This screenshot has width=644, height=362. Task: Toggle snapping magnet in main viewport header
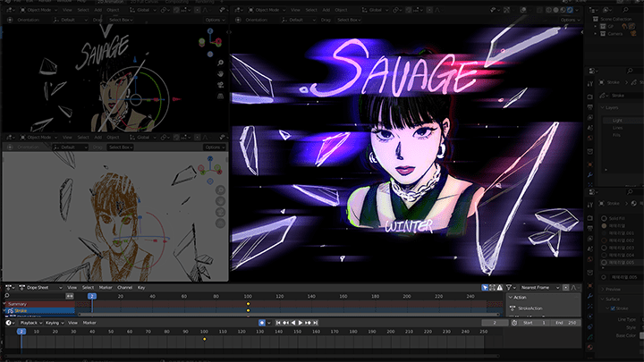click(x=409, y=10)
